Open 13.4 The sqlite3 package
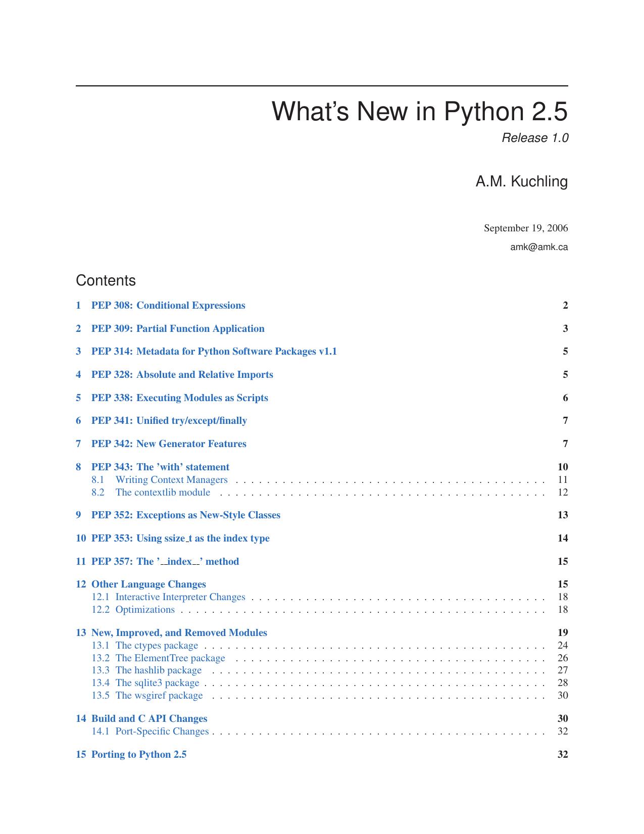 [x=145, y=683]
